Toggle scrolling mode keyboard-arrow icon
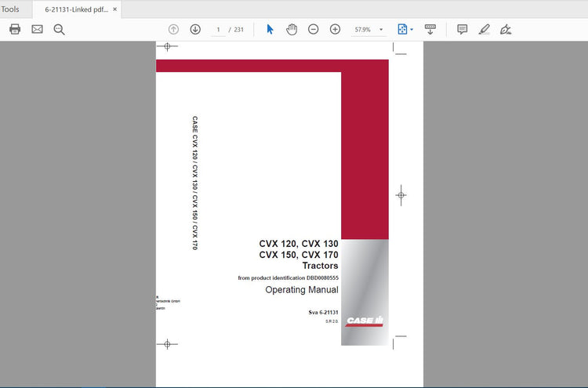The height and width of the screenshot is (388, 588). click(430, 29)
